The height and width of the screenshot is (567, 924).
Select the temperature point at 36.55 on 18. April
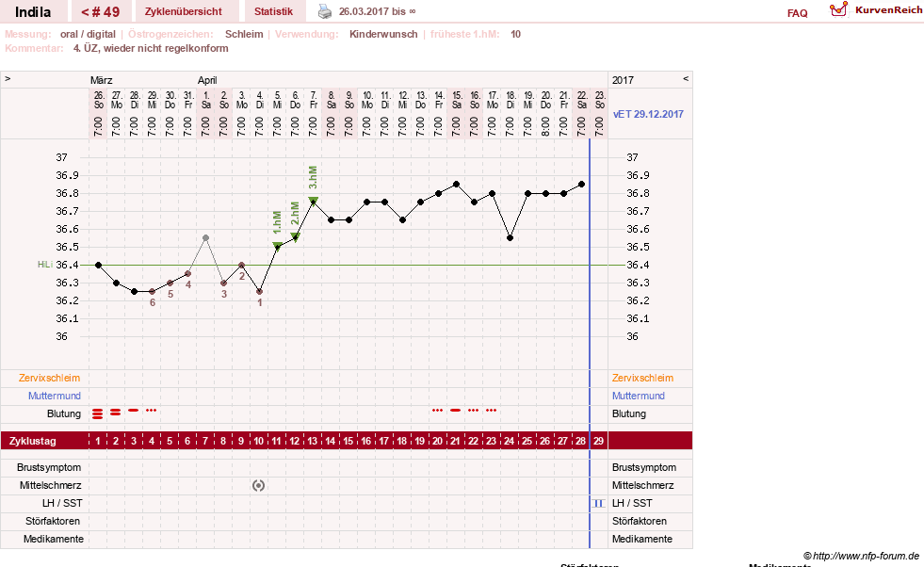[x=510, y=238]
